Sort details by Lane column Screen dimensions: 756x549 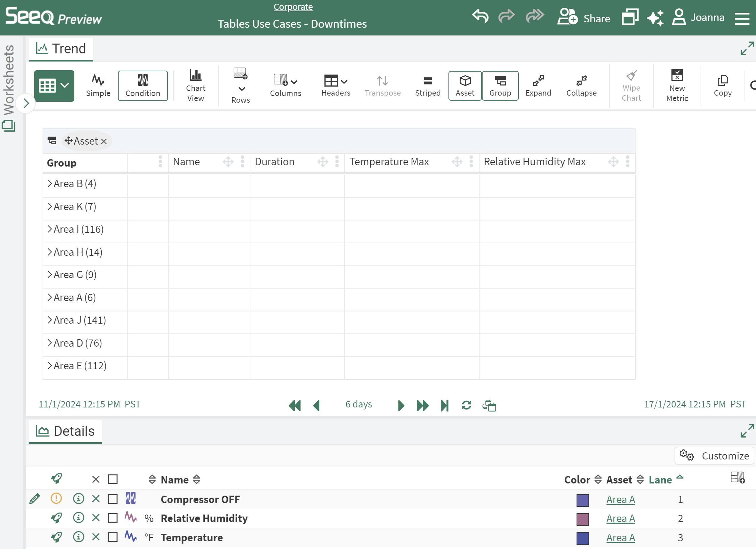666,479
